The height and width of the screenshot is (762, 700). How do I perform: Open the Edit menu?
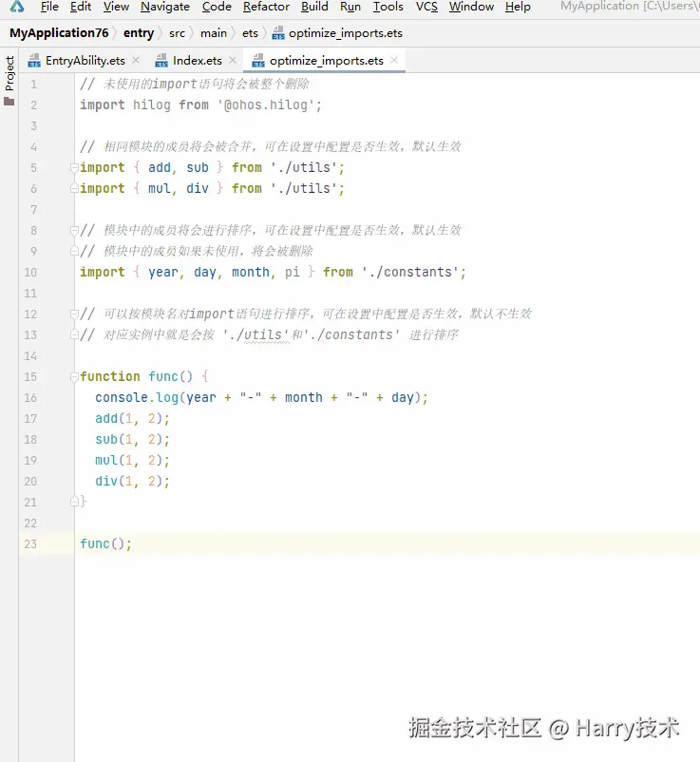click(x=80, y=7)
